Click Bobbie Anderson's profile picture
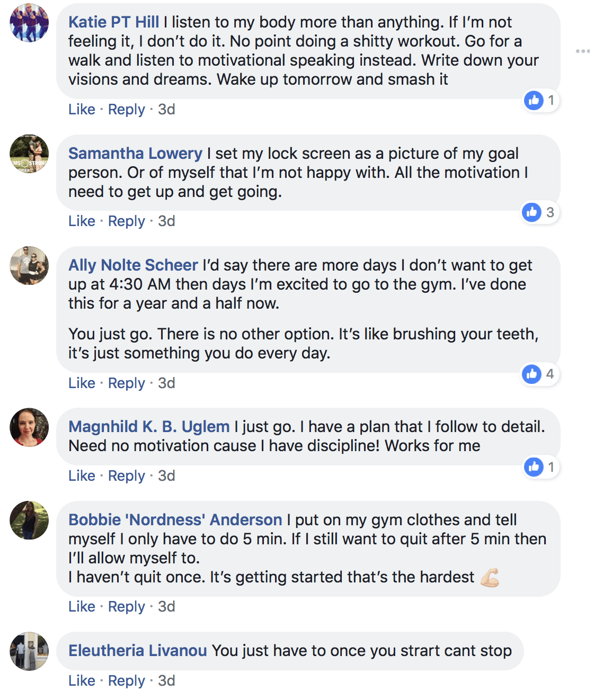 tap(29, 520)
